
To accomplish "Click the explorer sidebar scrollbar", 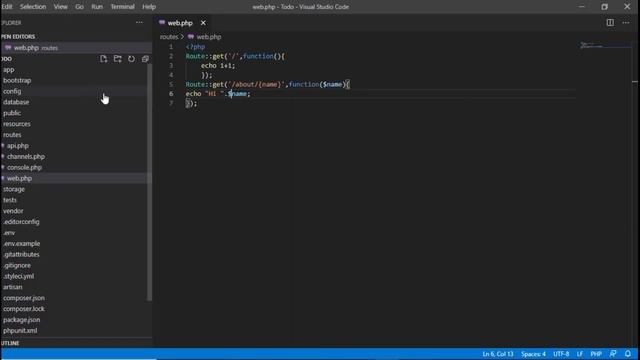I will 149,182.
